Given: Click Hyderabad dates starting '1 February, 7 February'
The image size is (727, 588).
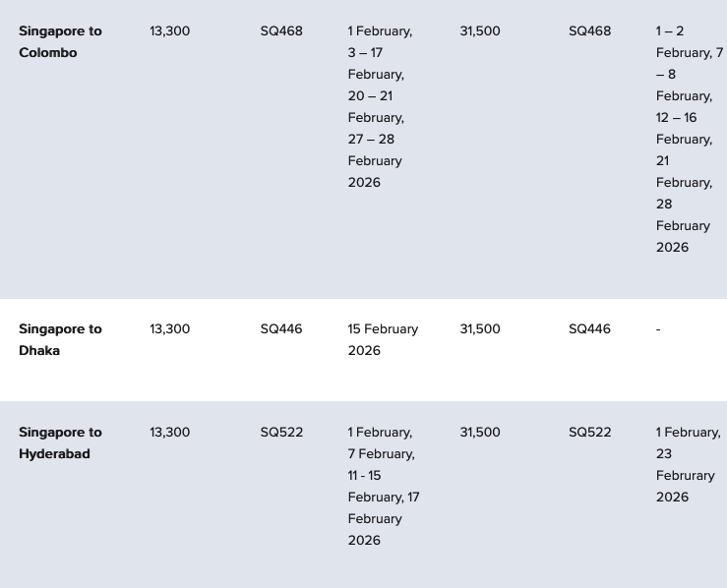Looking at the screenshot, I should (x=383, y=486).
